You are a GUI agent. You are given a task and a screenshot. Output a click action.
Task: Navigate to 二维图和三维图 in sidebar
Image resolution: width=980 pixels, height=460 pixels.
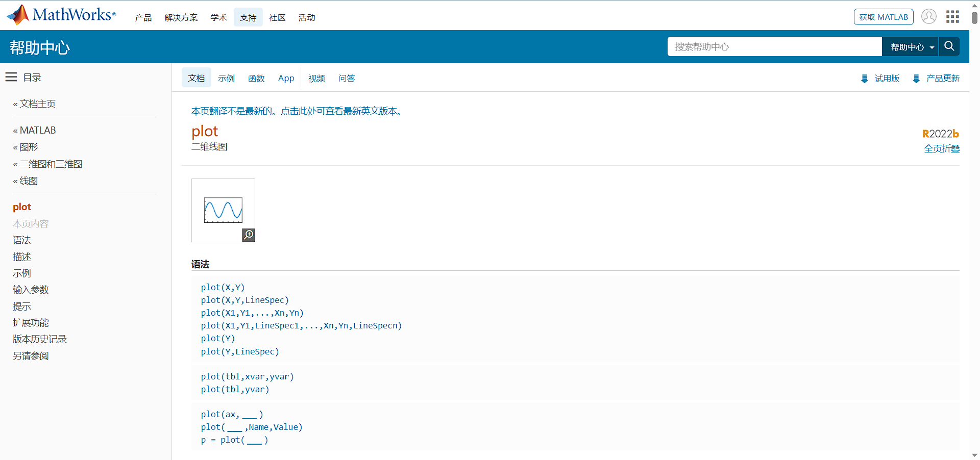(51, 164)
